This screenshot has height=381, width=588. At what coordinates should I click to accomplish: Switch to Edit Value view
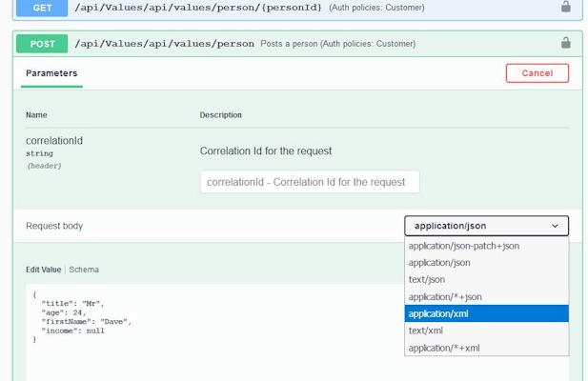44,270
